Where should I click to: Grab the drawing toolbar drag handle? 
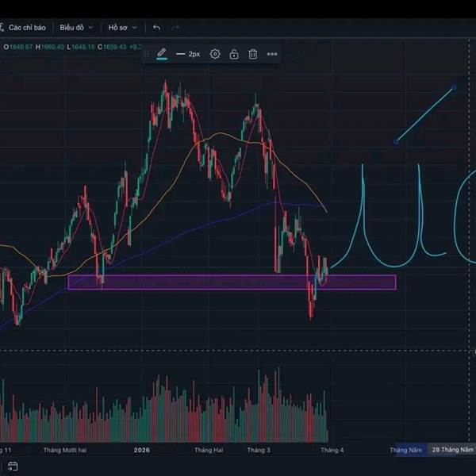[146, 54]
